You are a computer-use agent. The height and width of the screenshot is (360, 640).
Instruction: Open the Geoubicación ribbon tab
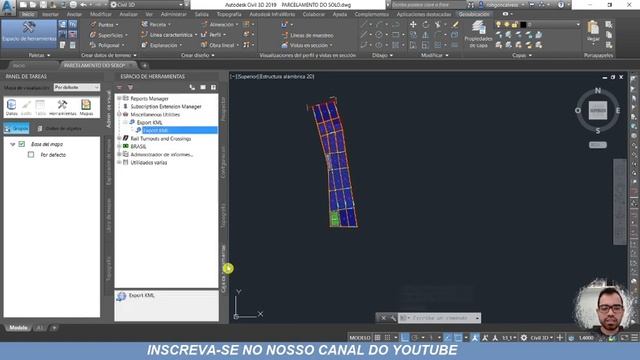click(474, 14)
